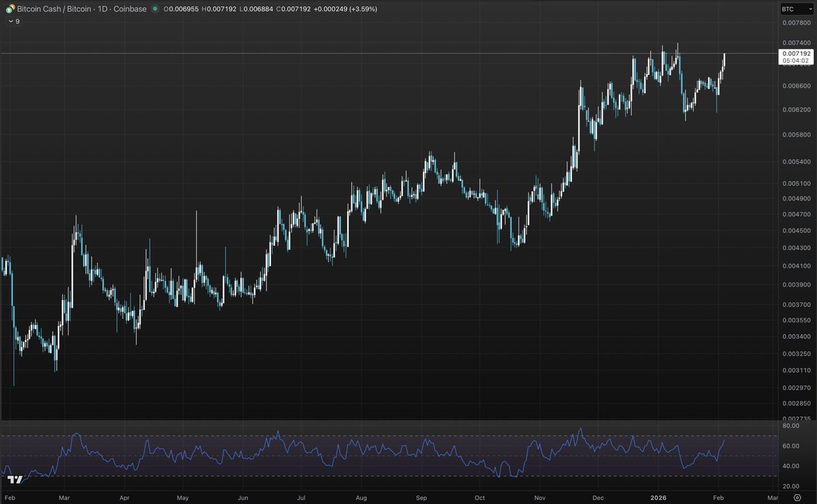This screenshot has height=504, width=817.
Task: Click the RSI 40.00 axis label
Action: point(790,466)
